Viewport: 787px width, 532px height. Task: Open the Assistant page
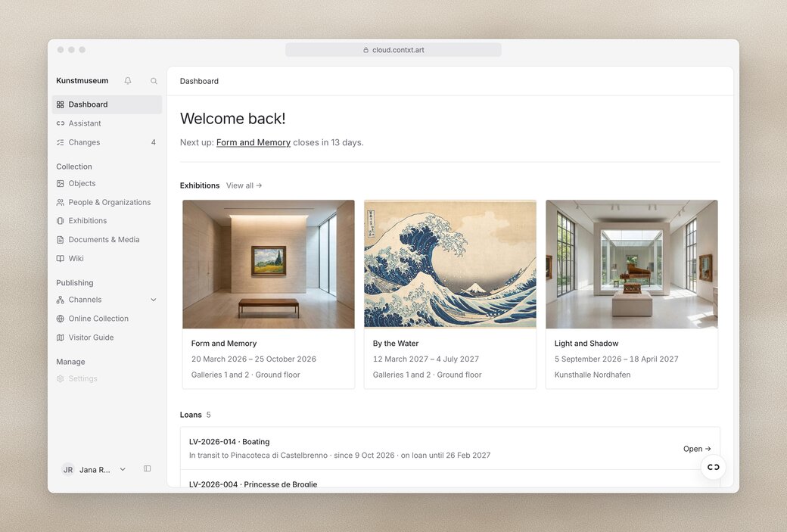click(107, 123)
